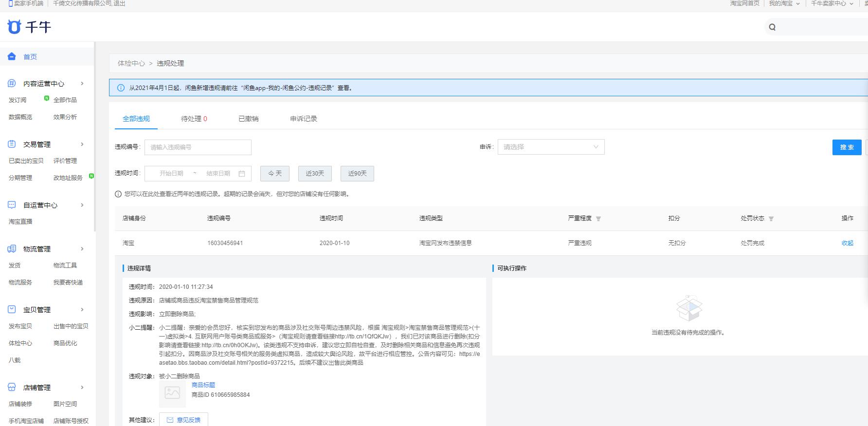868x426 pixels.
Task: Click the search magnifier icon
Action: point(772,27)
